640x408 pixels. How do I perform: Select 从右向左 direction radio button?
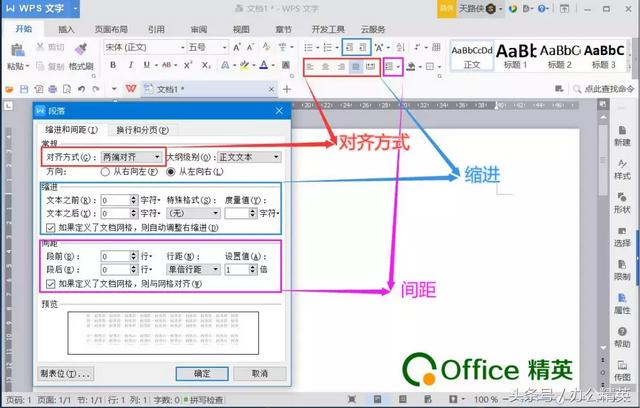click(x=105, y=172)
